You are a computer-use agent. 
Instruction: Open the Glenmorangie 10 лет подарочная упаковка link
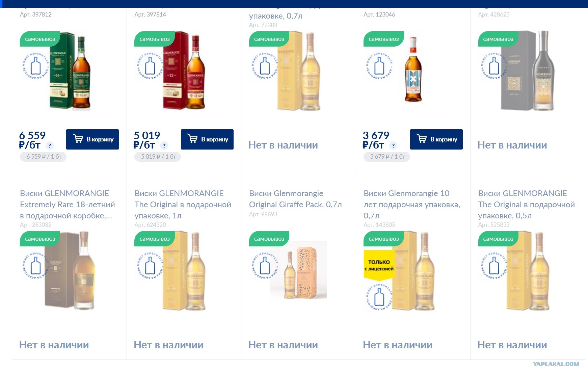(x=412, y=205)
